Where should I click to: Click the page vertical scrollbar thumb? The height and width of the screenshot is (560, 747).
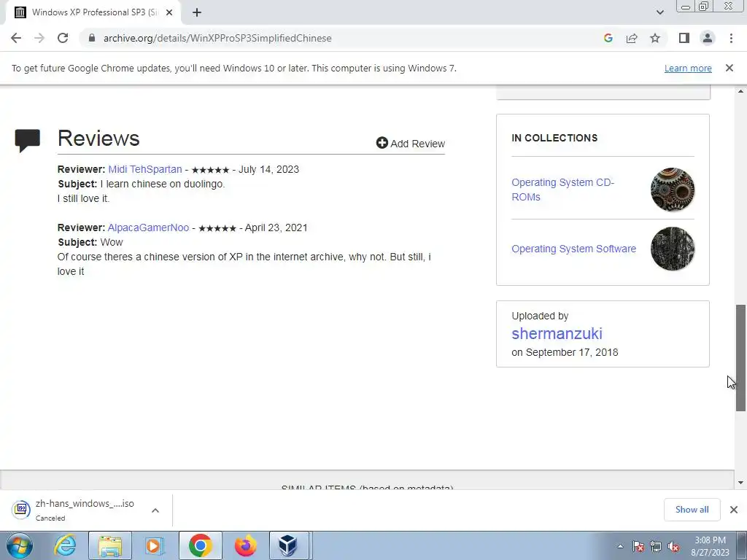point(741,357)
